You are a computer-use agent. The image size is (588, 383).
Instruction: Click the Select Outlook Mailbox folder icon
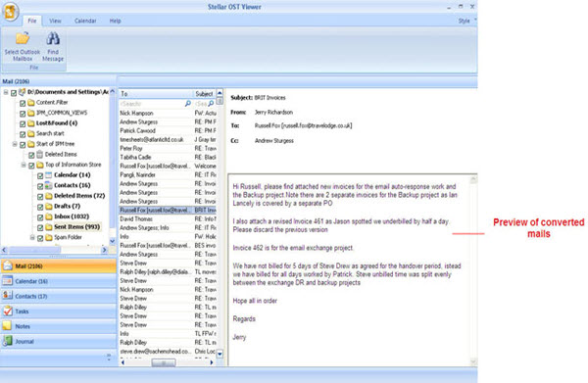23,38
